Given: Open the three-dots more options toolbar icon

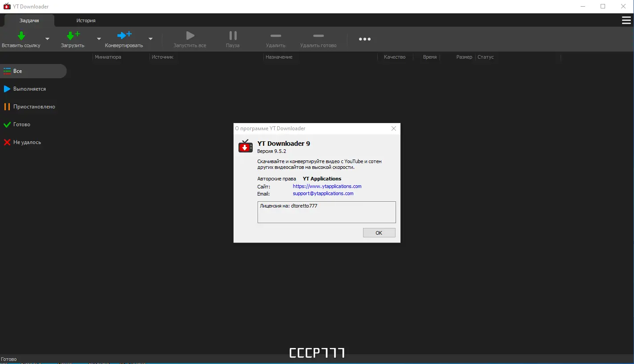Looking at the screenshot, I should [365, 39].
